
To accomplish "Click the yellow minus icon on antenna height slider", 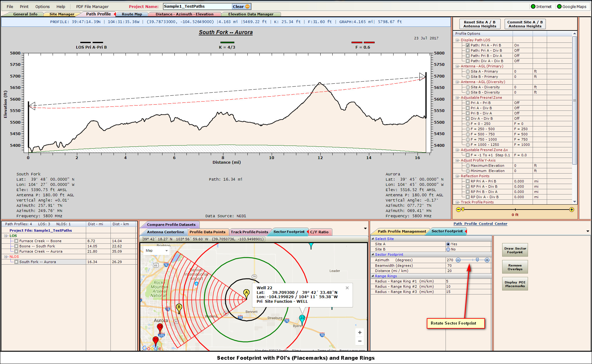I will (x=458, y=210).
